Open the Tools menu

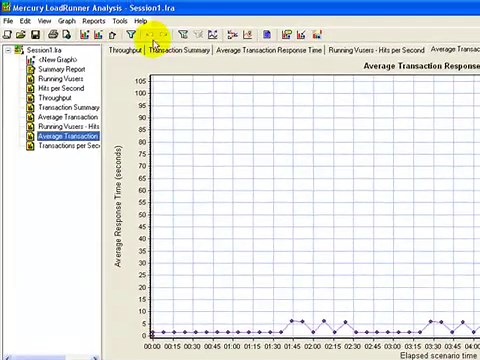[x=120, y=21]
